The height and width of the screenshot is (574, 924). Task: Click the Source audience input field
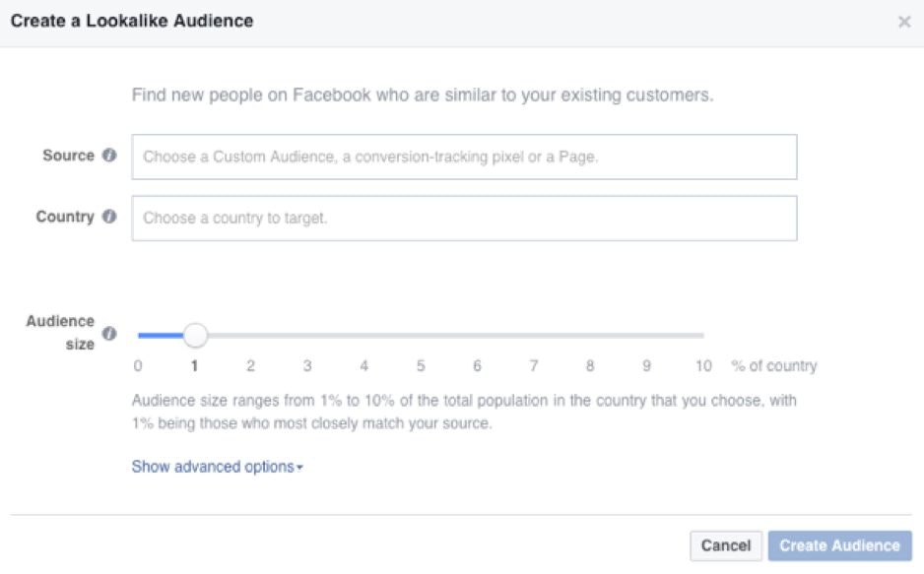[463, 156]
